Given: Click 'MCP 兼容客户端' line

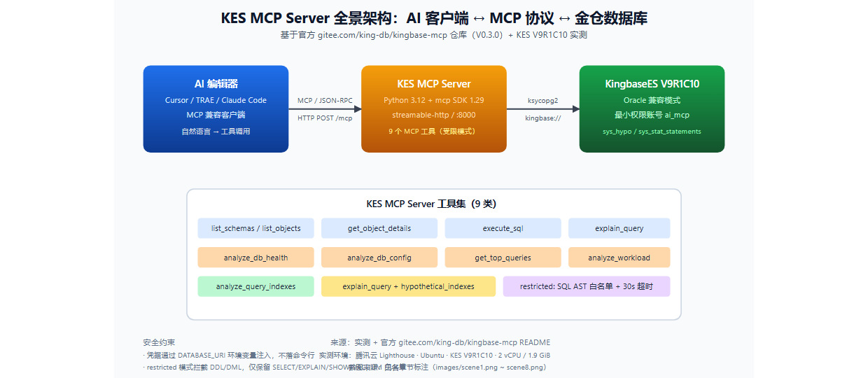Looking at the screenshot, I should coord(216,115).
